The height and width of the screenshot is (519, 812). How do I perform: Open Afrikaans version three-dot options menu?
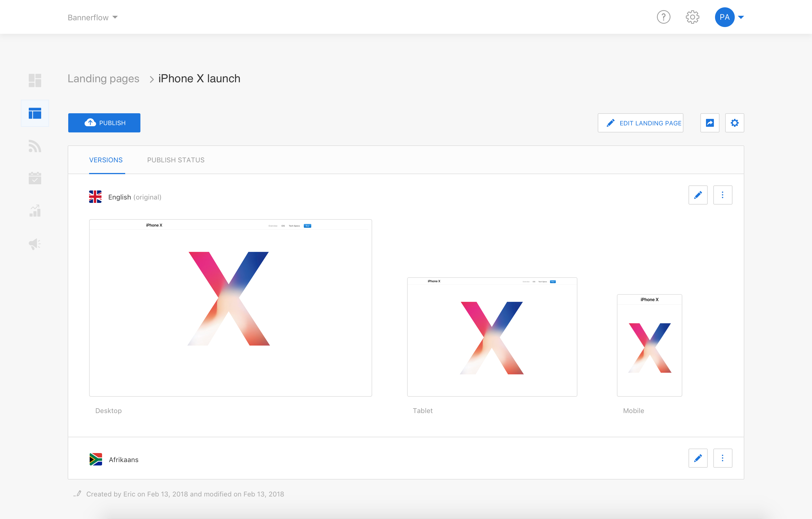pyautogui.click(x=722, y=458)
